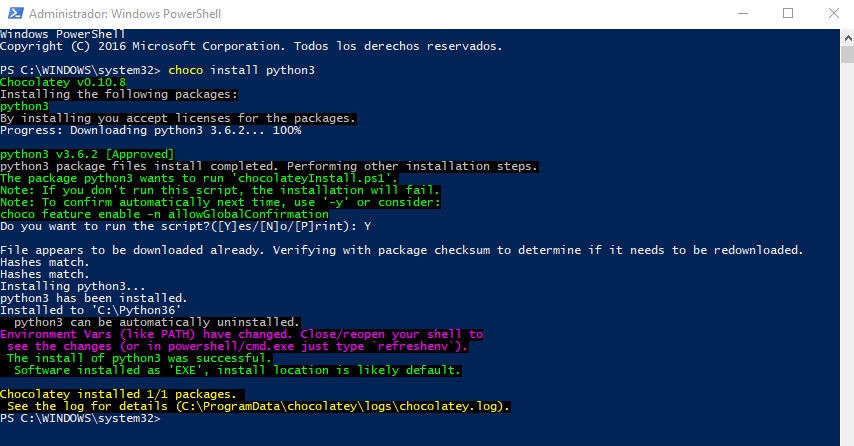
Task: Click the final 'PS C:\WINDOWS\system32>' prompt
Action: 81,418
